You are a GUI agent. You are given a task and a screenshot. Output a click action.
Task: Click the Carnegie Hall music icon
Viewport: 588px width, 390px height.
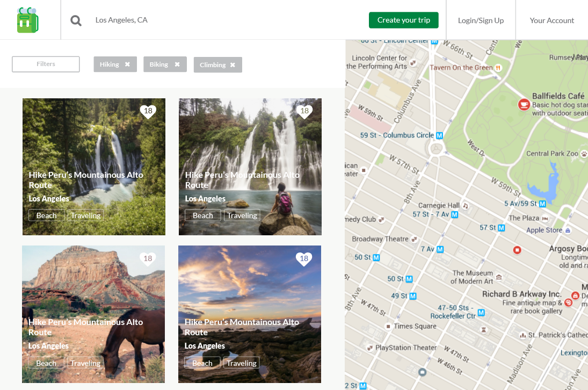pyautogui.click(x=466, y=206)
